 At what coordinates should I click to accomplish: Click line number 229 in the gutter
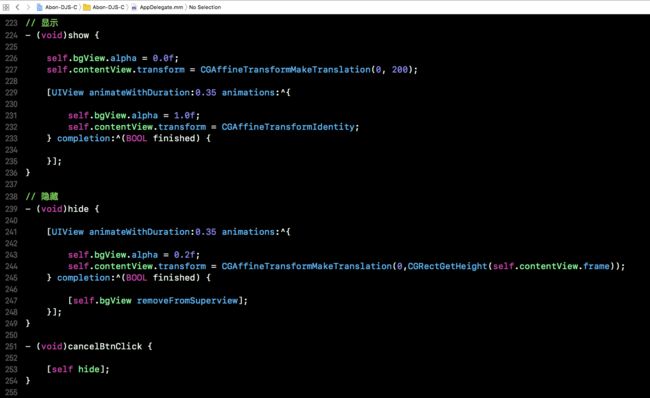click(11, 92)
